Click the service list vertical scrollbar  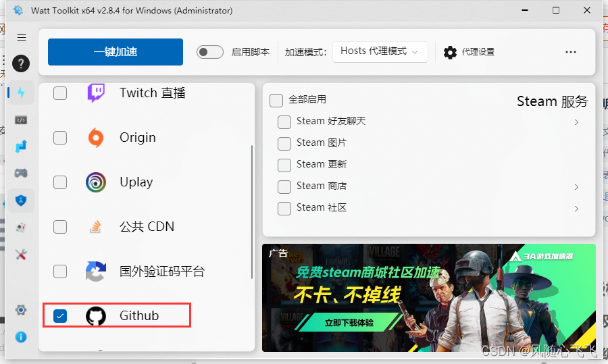(x=252, y=212)
